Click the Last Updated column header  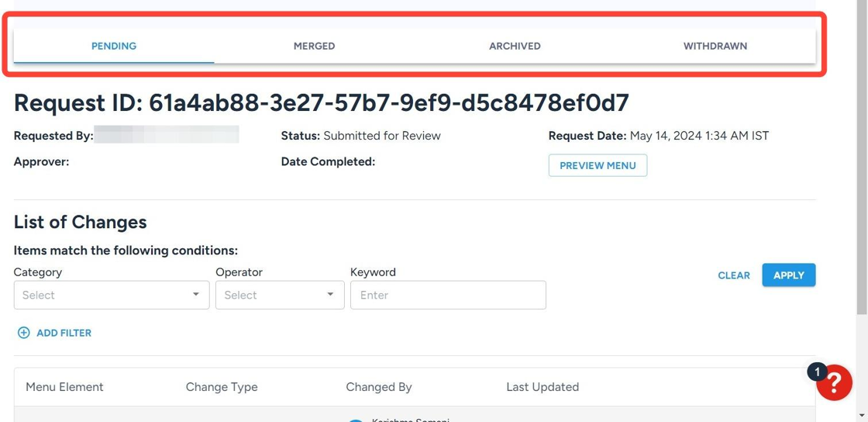(542, 387)
